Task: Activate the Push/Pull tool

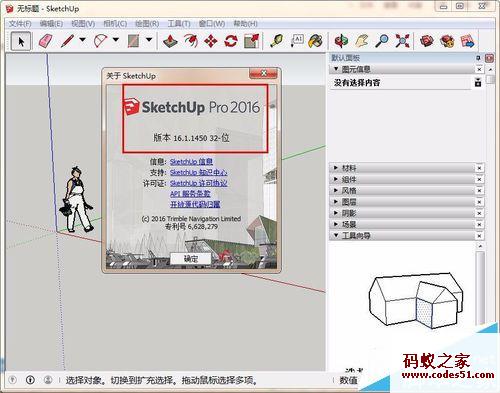Action: pyautogui.click(x=170, y=41)
